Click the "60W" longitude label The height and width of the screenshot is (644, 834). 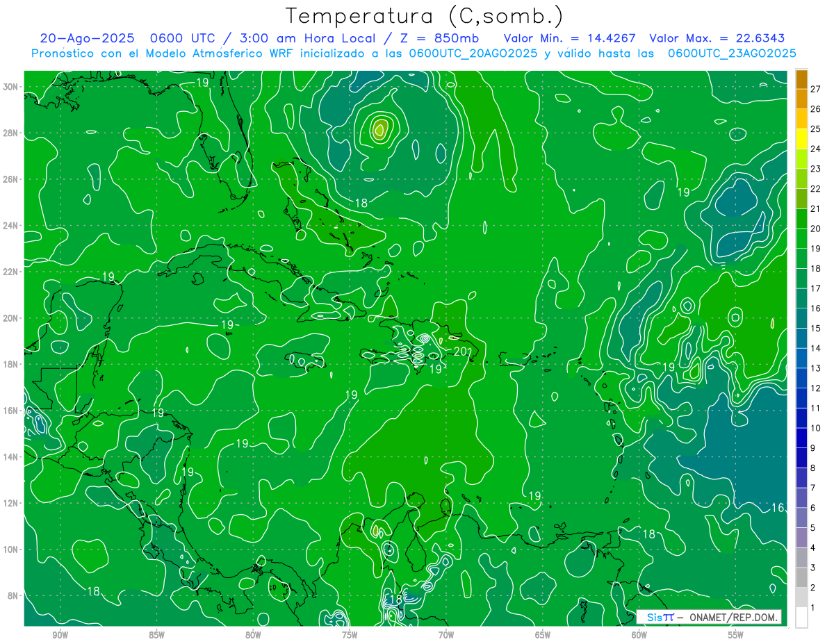(639, 635)
